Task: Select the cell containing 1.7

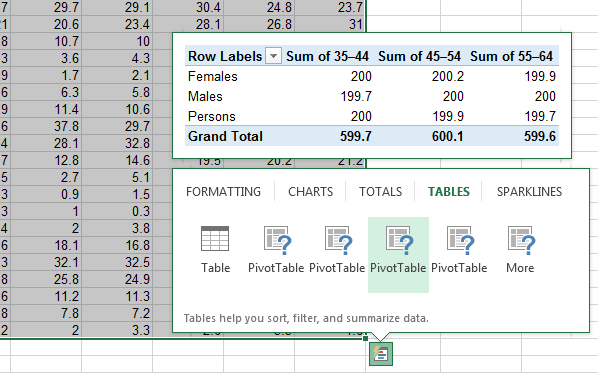Action: click(x=46, y=75)
